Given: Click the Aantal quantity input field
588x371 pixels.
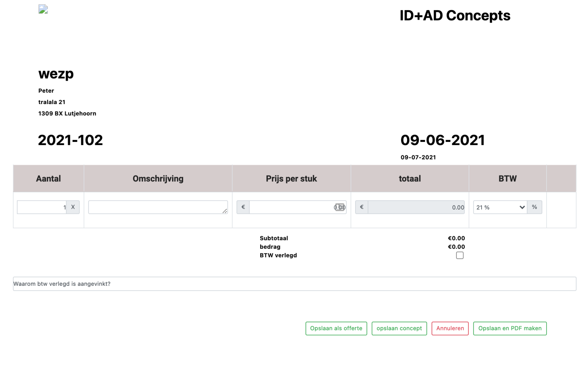Looking at the screenshot, I should [42, 207].
